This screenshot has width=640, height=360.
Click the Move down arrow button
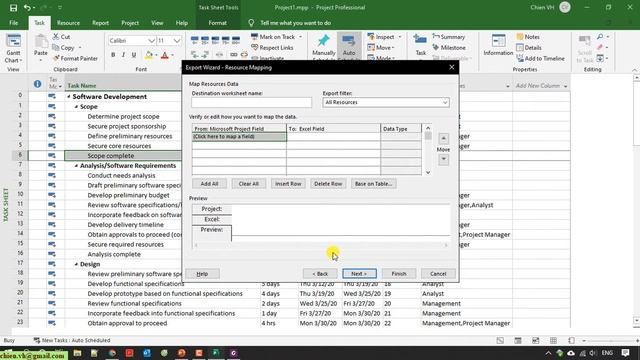pyautogui.click(x=444, y=160)
